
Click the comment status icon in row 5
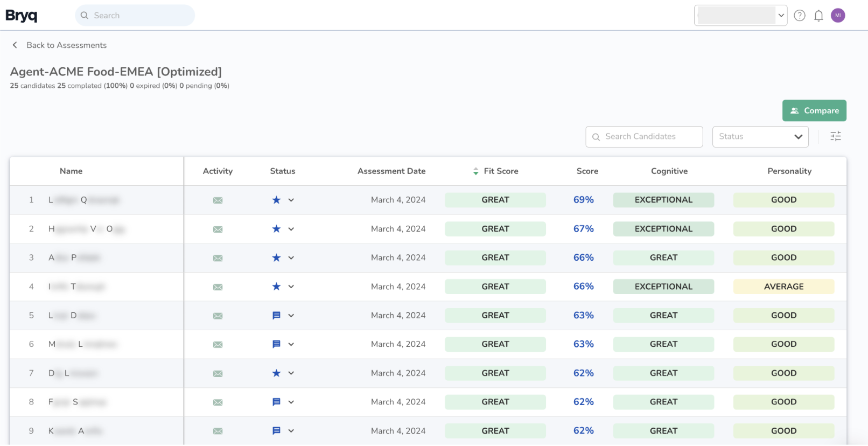276,316
